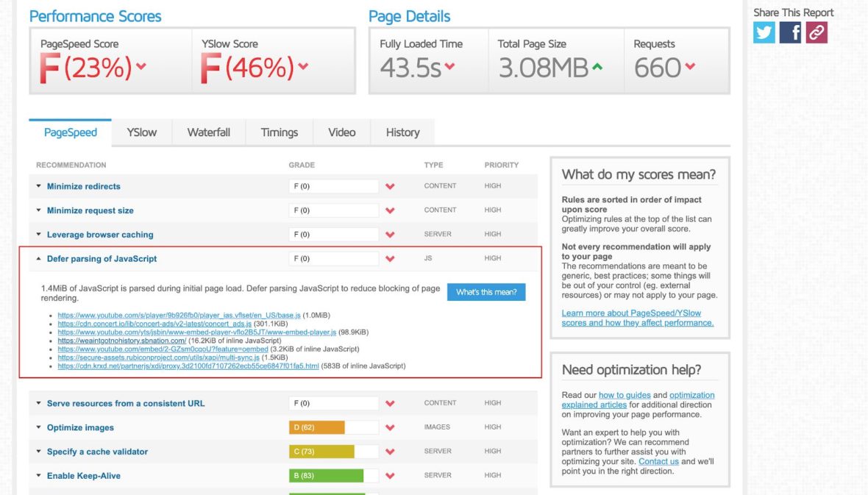
Task: Open the Waterfall tab
Action: tap(208, 132)
